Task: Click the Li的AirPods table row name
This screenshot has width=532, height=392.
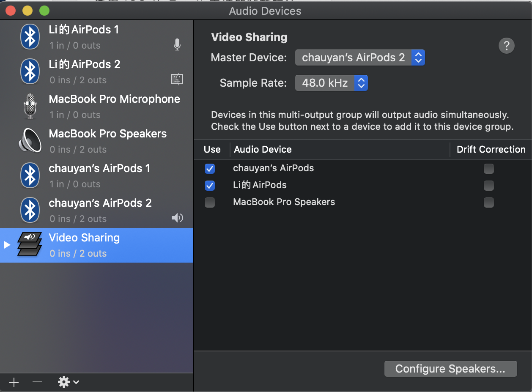Action: pos(260,185)
